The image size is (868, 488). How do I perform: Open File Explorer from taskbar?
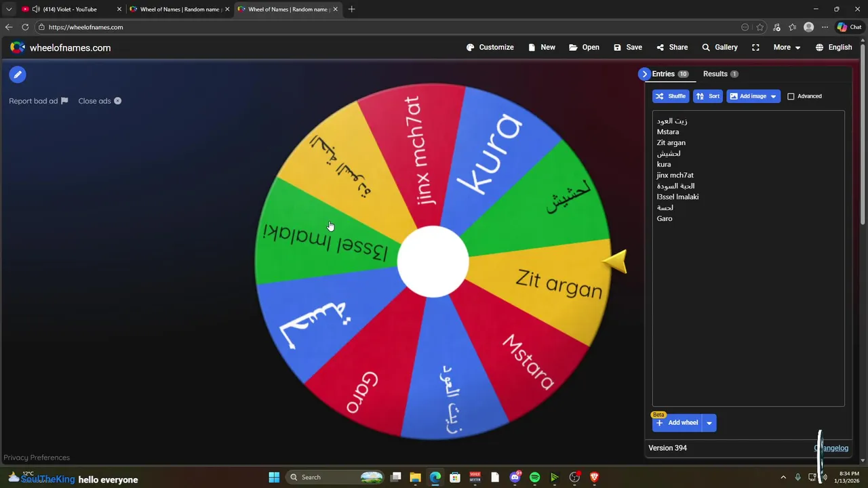point(416,477)
